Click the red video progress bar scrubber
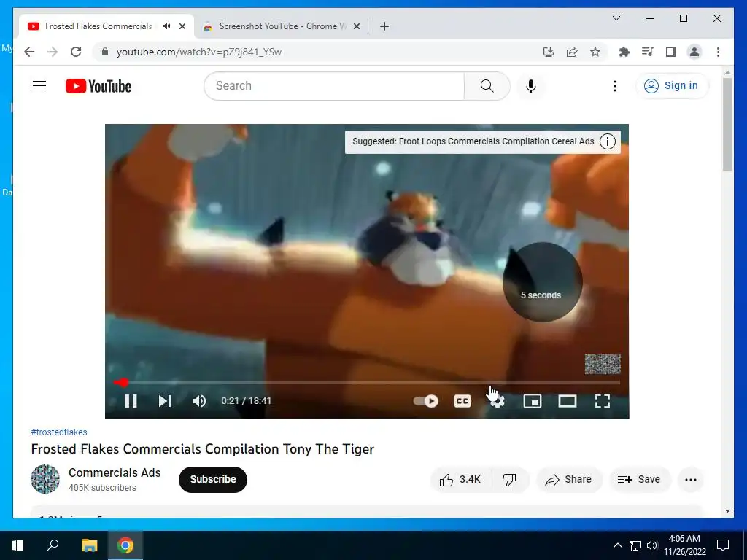This screenshot has width=747, height=560. click(123, 382)
